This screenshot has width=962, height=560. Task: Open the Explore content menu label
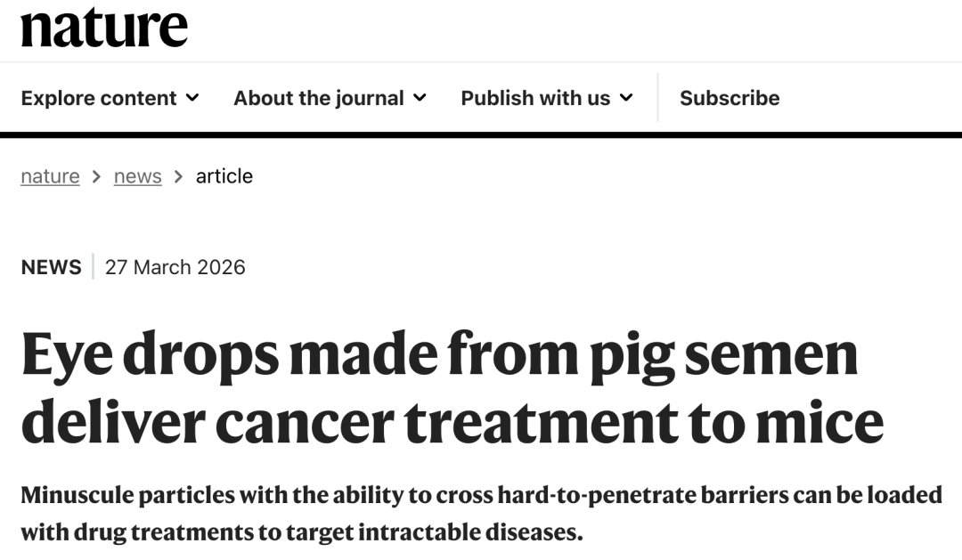99,98
